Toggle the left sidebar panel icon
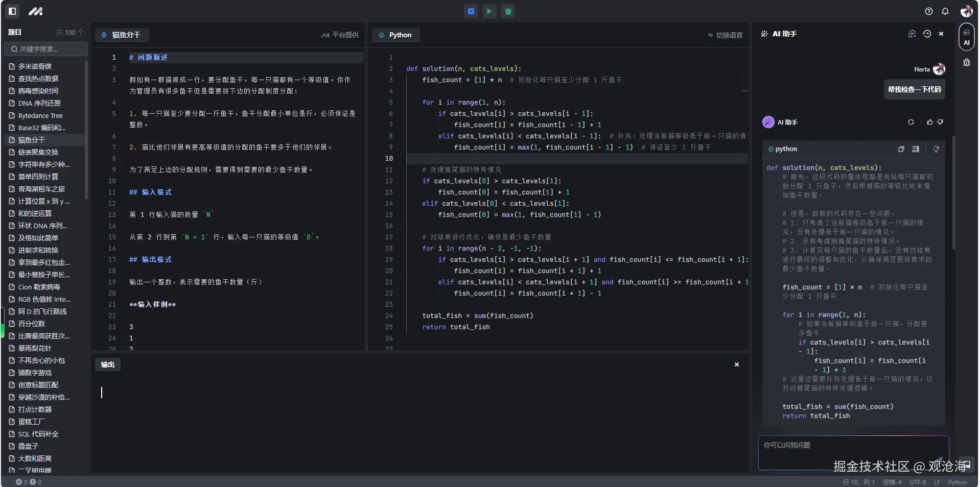The image size is (980, 487). [x=12, y=11]
